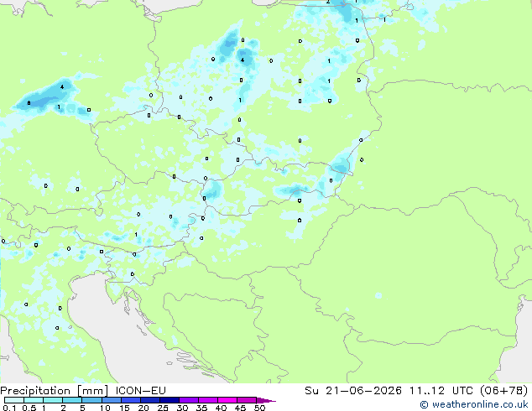Click the '15' legend scale label
The height and width of the screenshot is (411, 532).
[124, 408]
